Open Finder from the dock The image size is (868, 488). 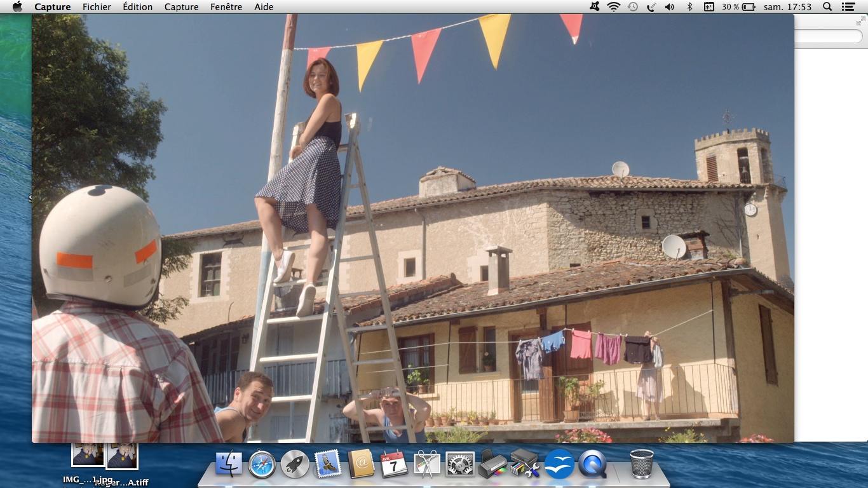point(229,464)
